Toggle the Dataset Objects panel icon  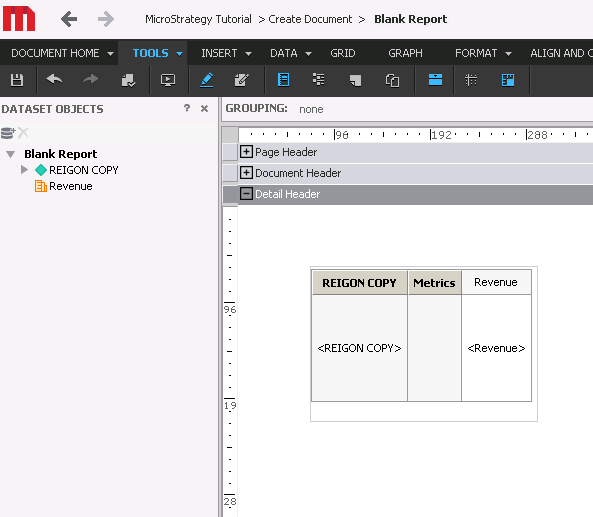(283, 80)
